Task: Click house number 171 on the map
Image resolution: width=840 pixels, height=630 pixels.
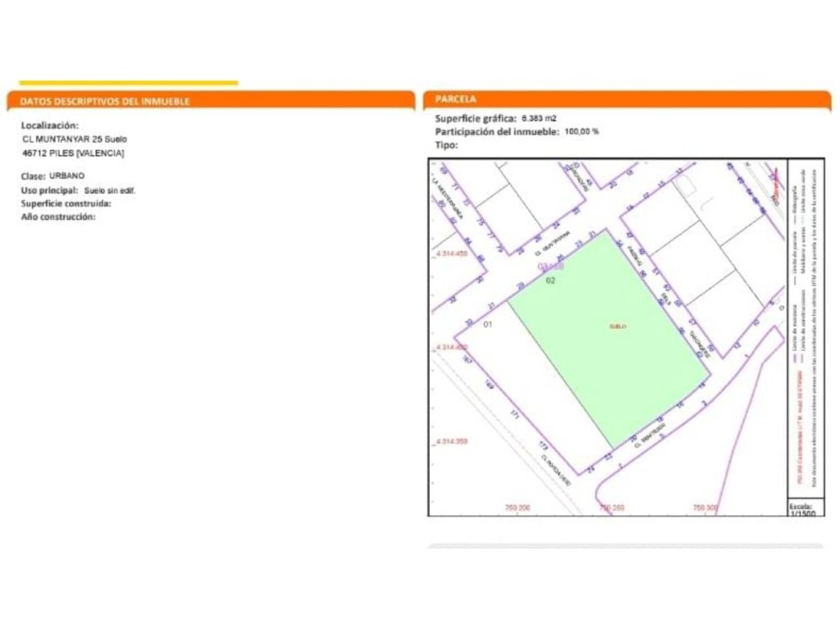Action: point(515,414)
